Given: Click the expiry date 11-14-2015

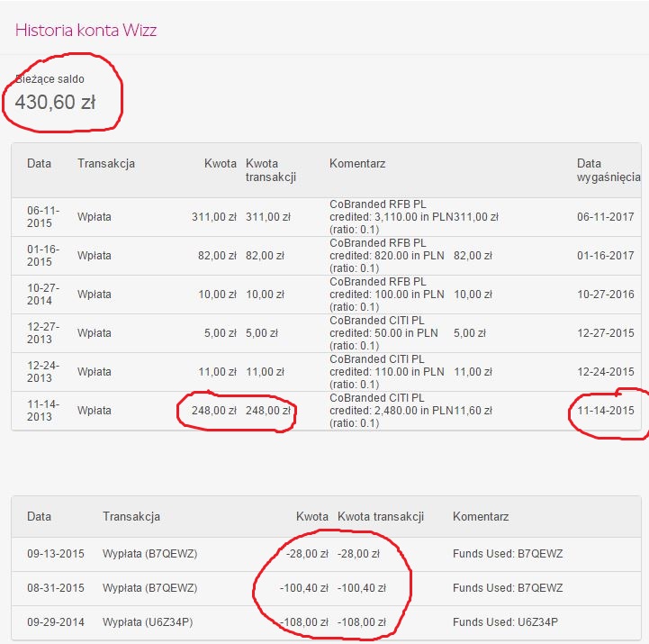Looking at the screenshot, I should (606, 411).
